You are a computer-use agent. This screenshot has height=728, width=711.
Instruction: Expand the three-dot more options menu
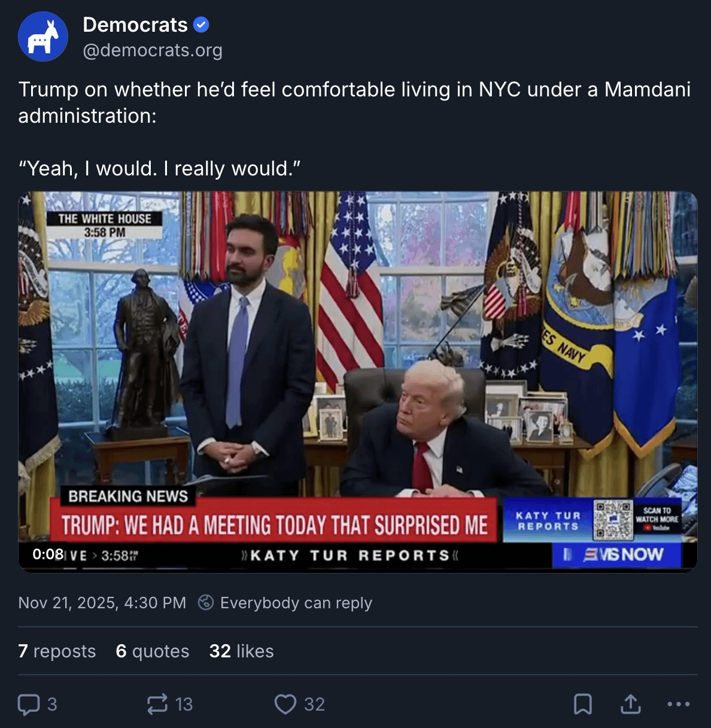pos(678,704)
